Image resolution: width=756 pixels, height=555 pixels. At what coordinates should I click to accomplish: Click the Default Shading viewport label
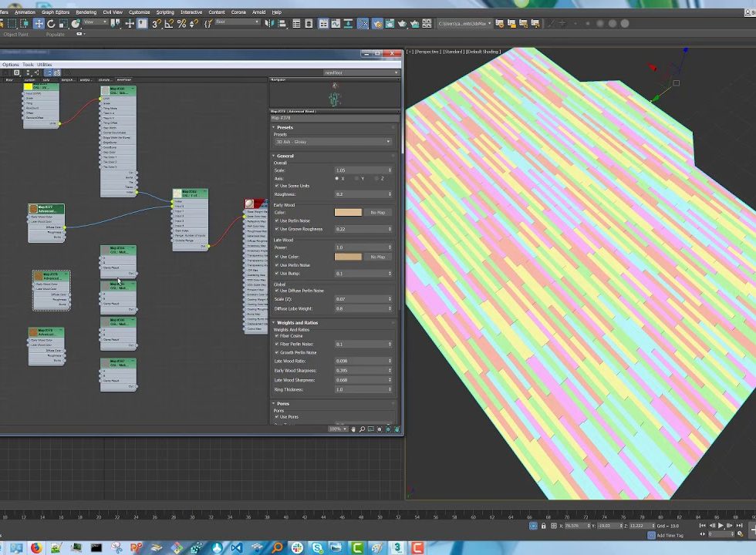point(484,52)
